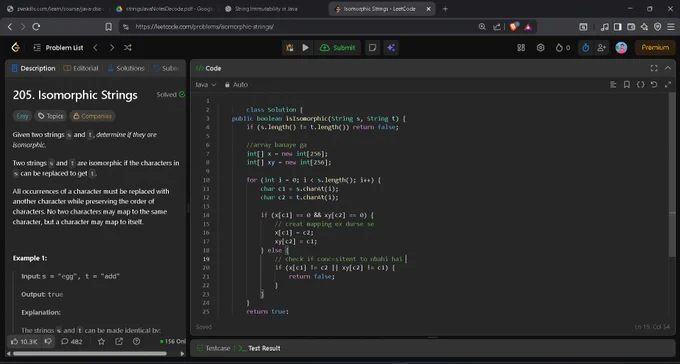The image size is (680, 364).
Task: Switch to the Submissions tab
Action: point(166,68)
